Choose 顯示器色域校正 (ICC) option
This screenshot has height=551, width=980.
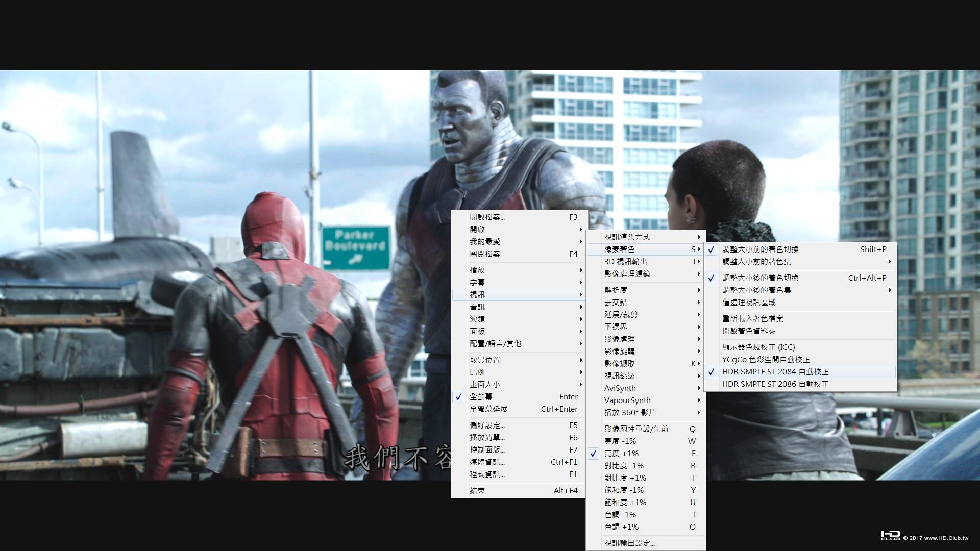758,347
